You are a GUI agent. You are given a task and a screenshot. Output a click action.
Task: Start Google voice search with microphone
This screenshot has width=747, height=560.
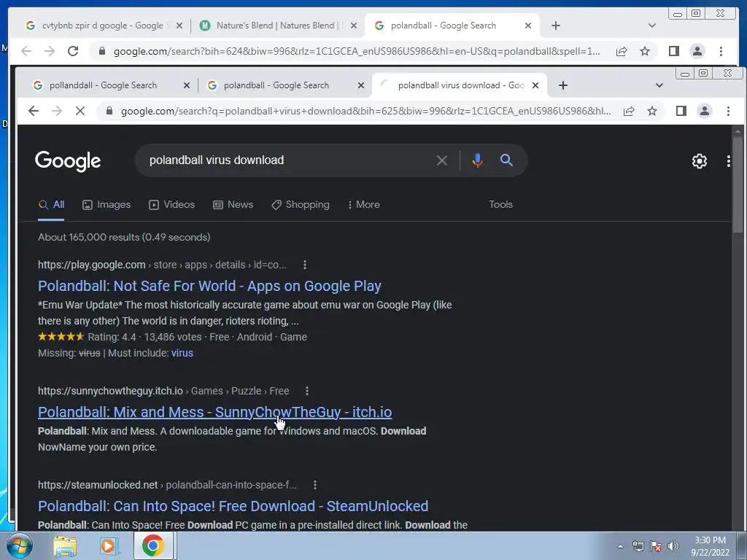point(477,160)
